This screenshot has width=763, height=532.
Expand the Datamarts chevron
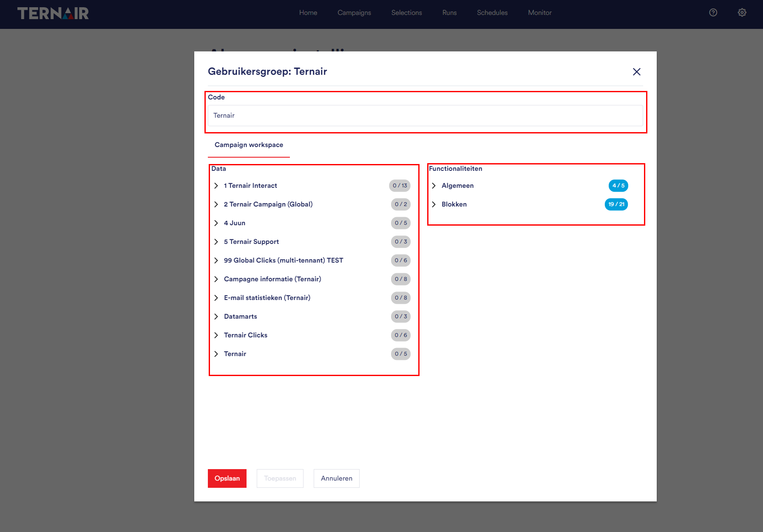[216, 317]
